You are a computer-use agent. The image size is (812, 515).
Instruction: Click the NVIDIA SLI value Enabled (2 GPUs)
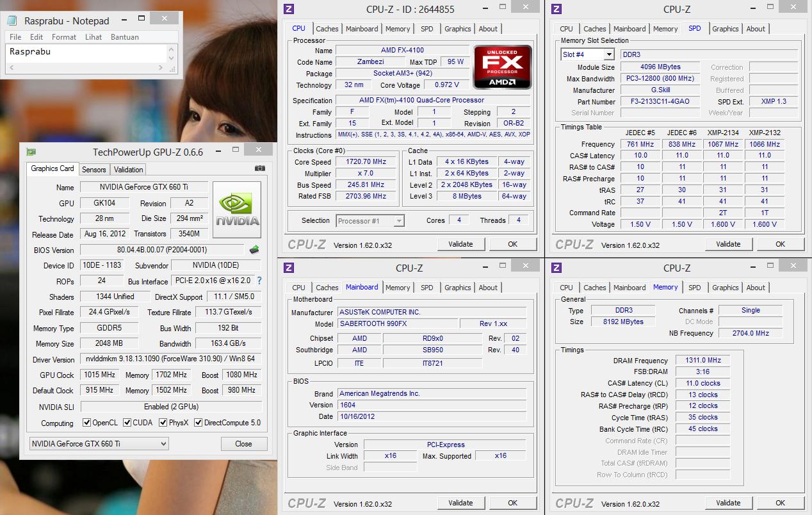point(171,407)
